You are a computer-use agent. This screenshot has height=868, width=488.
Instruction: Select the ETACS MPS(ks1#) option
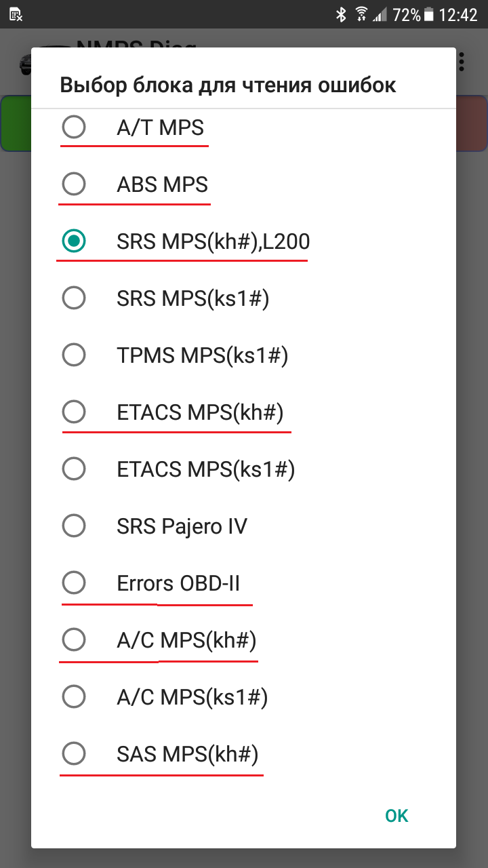click(x=74, y=469)
